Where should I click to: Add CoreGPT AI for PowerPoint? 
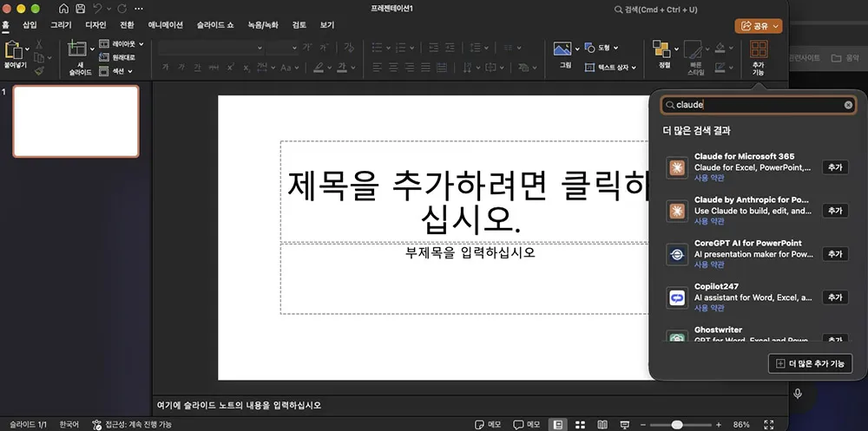(x=835, y=253)
